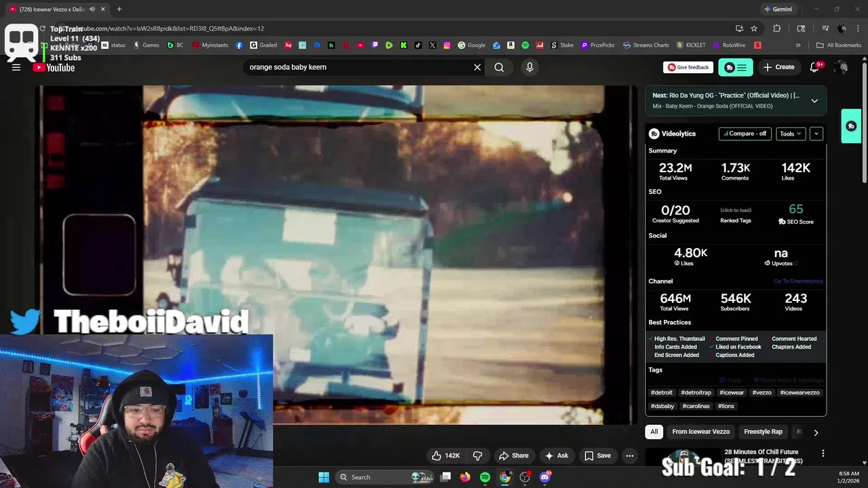Click the YouTube search input field
Viewport: 868px width, 488px height.
click(358, 67)
